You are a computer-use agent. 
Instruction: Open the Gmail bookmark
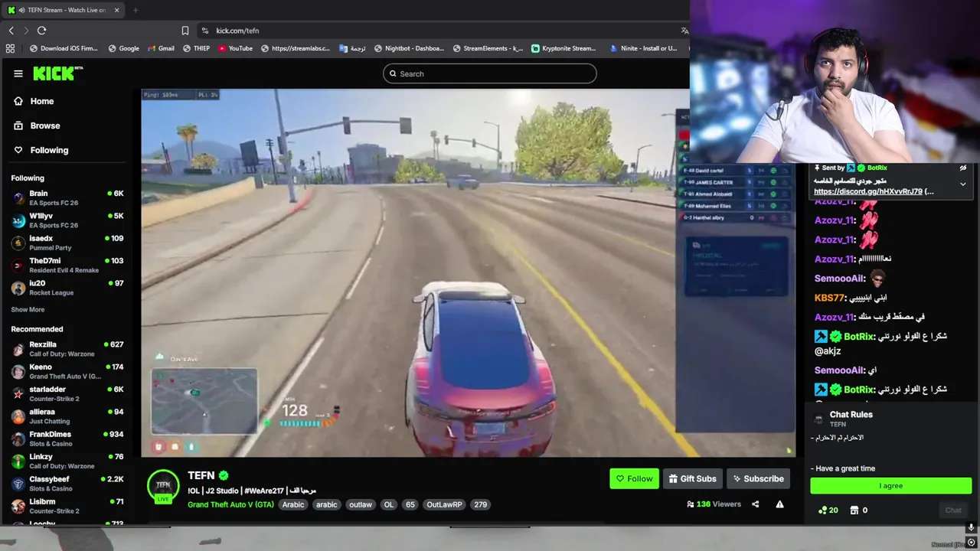pos(161,48)
